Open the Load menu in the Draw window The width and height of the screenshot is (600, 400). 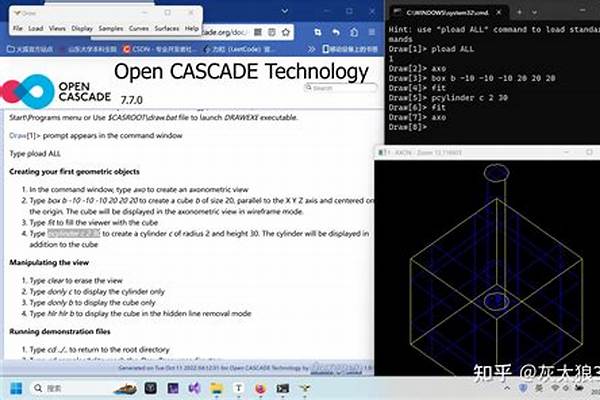coord(36,28)
